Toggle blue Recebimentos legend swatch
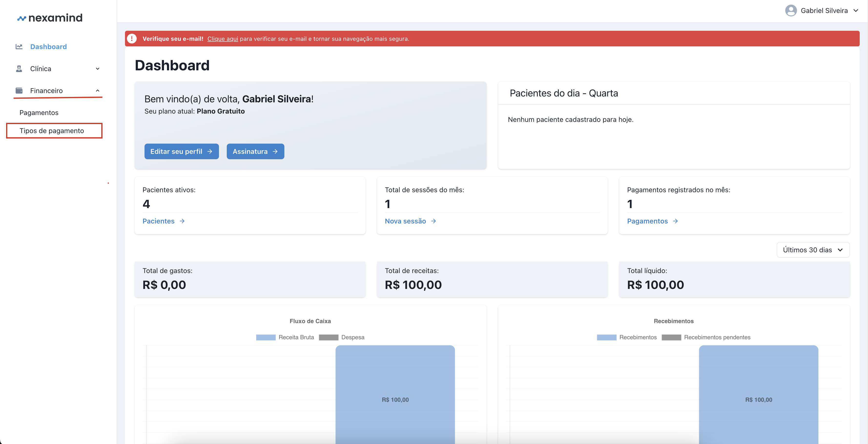The width and height of the screenshot is (868, 444). pyautogui.click(x=607, y=338)
